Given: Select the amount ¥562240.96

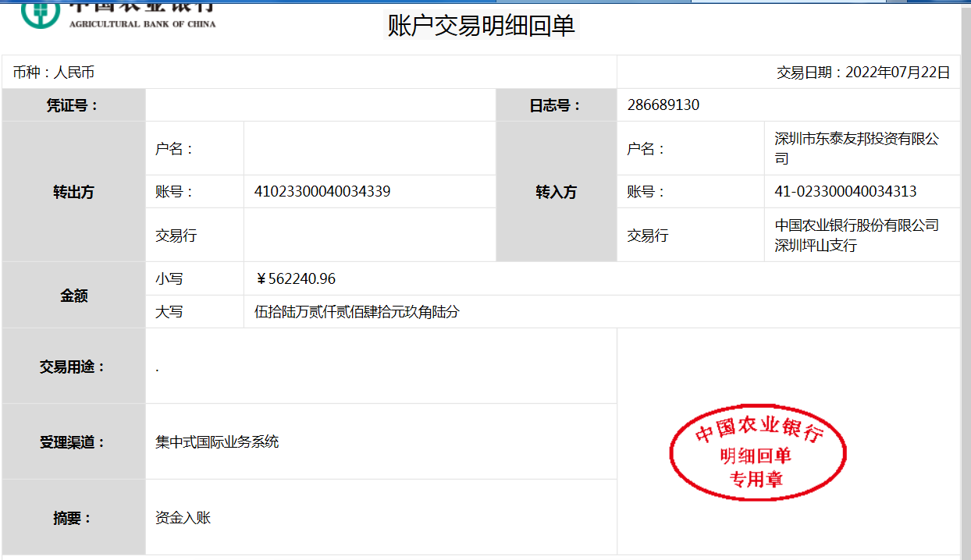Looking at the screenshot, I should pos(296,279).
